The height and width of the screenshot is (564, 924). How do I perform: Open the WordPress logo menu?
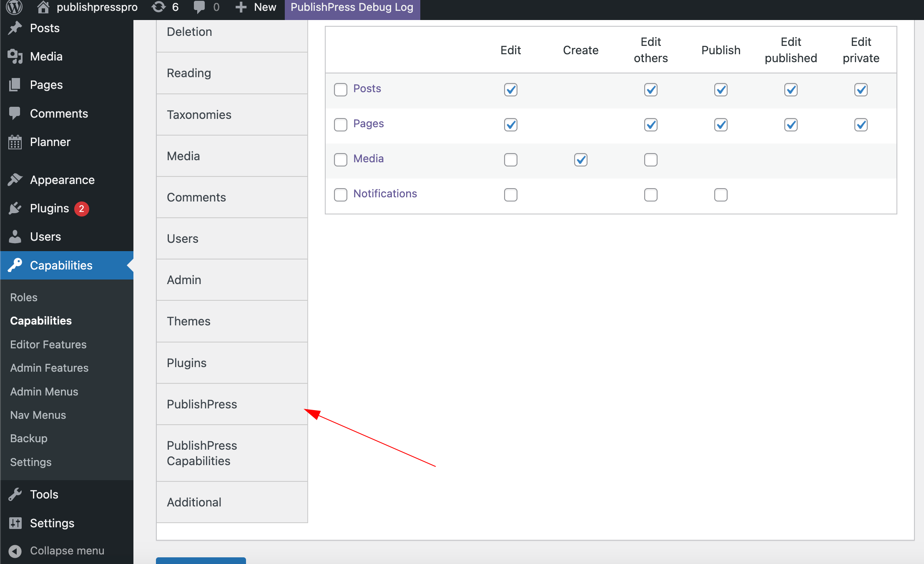pos(14,7)
